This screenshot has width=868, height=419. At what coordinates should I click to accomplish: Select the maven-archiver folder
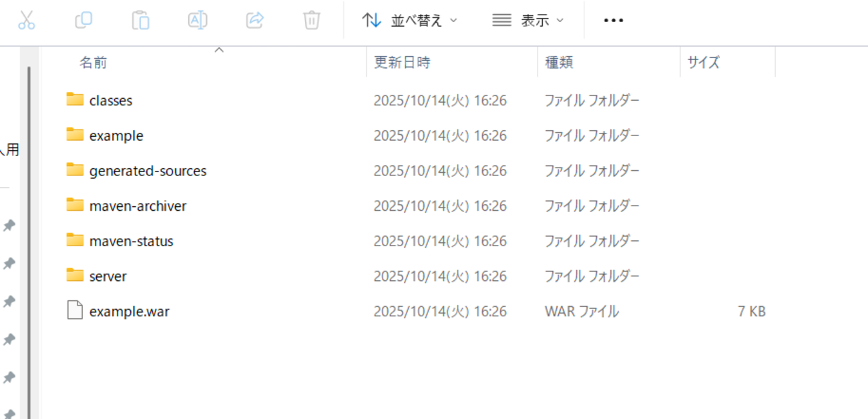click(x=126, y=205)
